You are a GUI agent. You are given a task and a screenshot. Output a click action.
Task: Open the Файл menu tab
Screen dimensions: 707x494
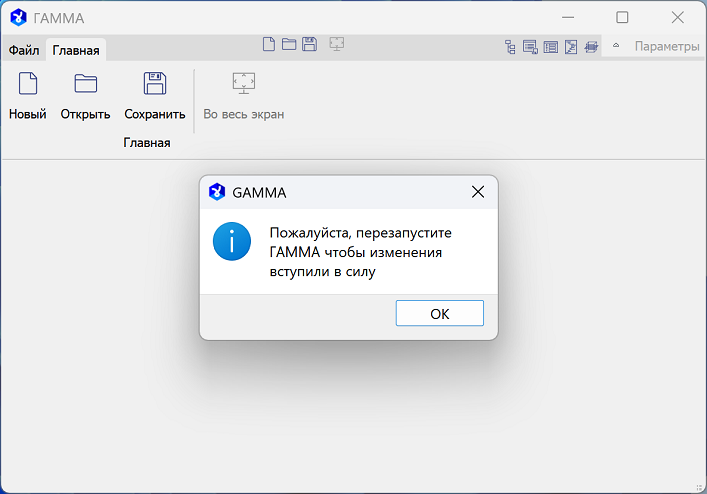[x=24, y=49]
